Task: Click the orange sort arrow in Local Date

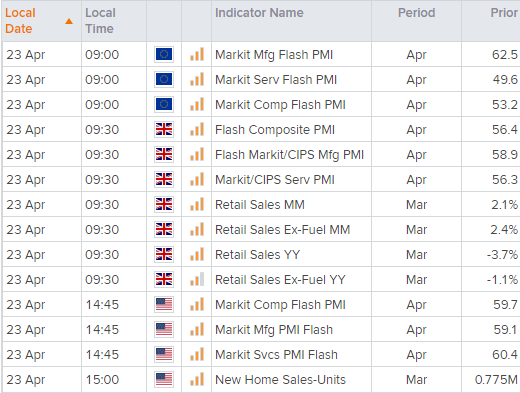Action: tap(69, 21)
